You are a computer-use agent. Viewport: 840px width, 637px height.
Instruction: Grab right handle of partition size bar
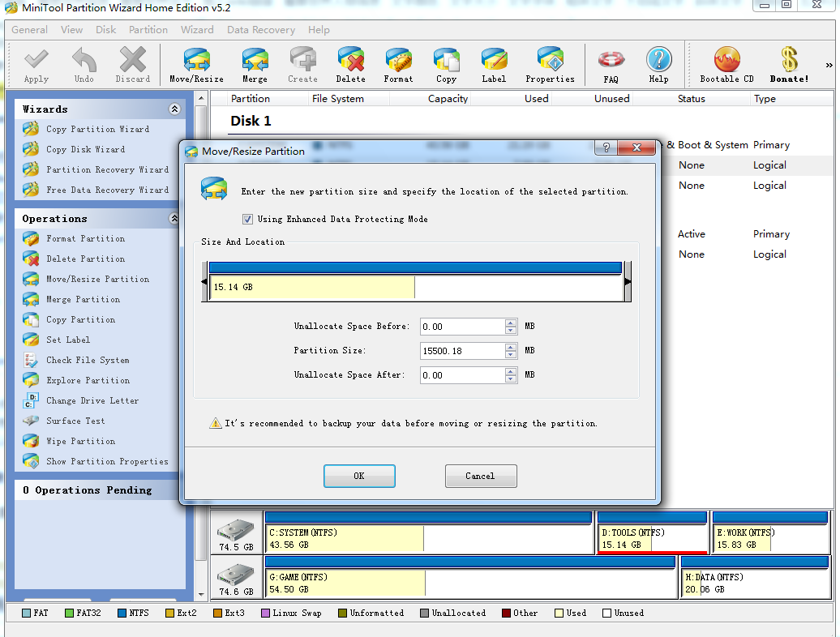click(x=628, y=281)
